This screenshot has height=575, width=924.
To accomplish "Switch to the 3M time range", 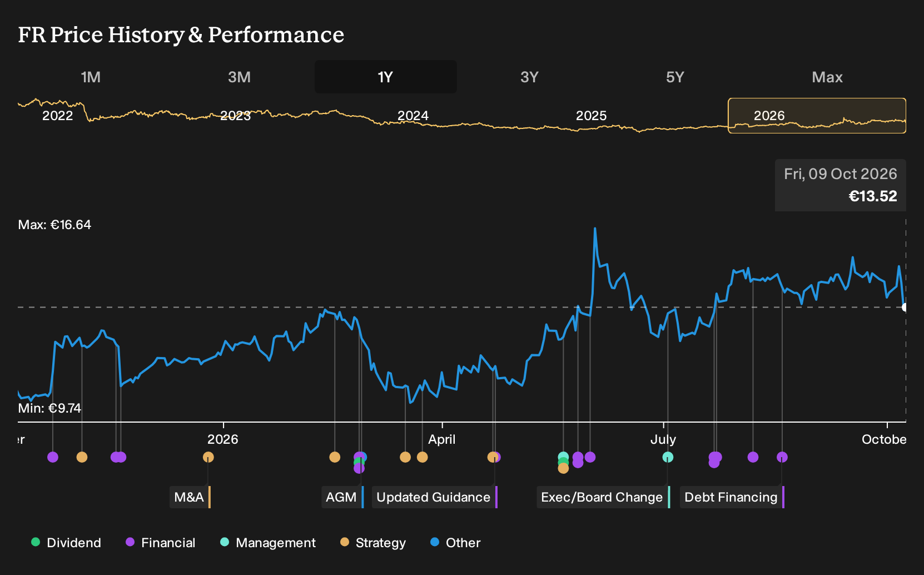I will [239, 77].
